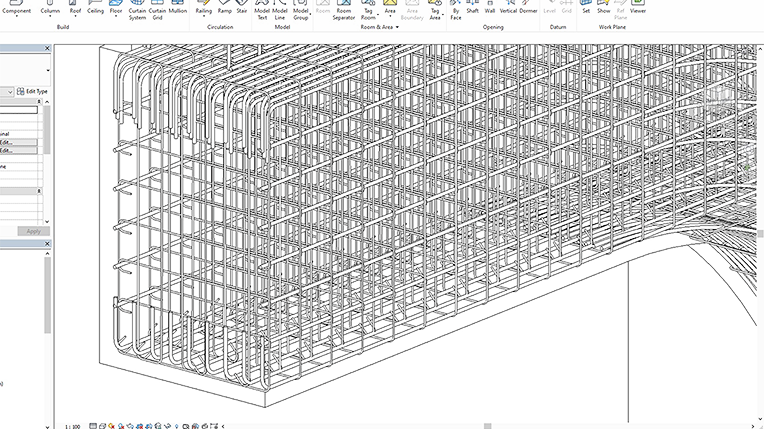Choose the Curtain Grid tool
Viewport: 764px width, 429px height.
coord(157,10)
